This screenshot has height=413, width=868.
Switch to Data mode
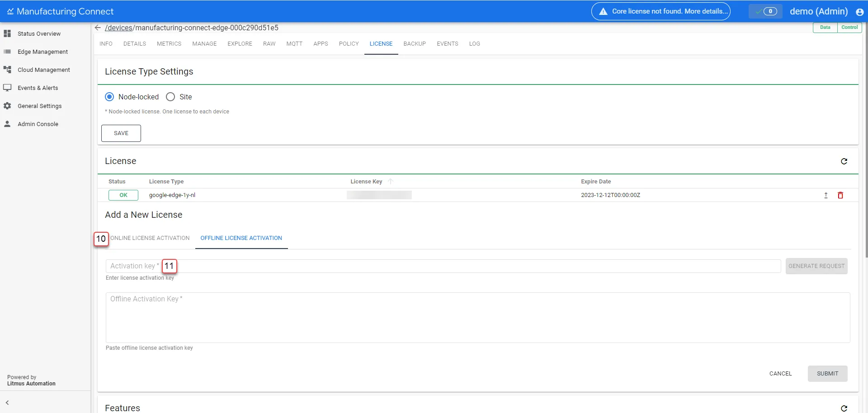825,28
